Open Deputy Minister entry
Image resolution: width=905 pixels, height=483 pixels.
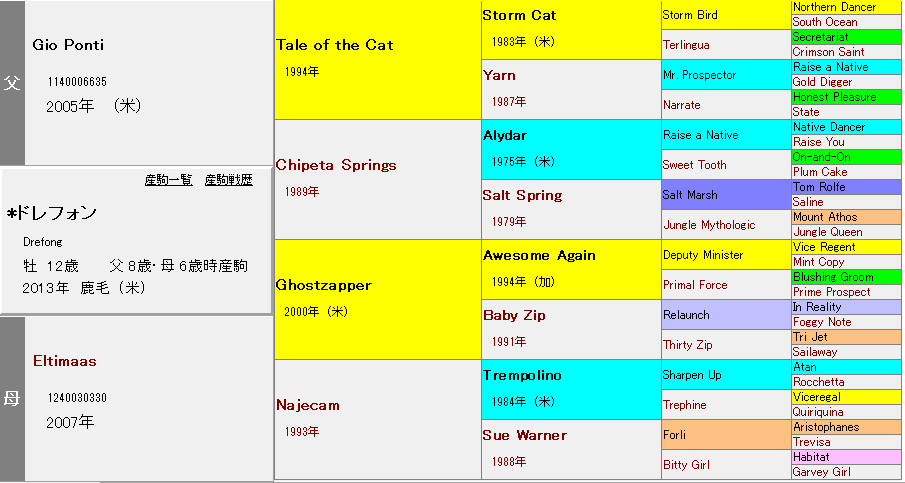(703, 255)
